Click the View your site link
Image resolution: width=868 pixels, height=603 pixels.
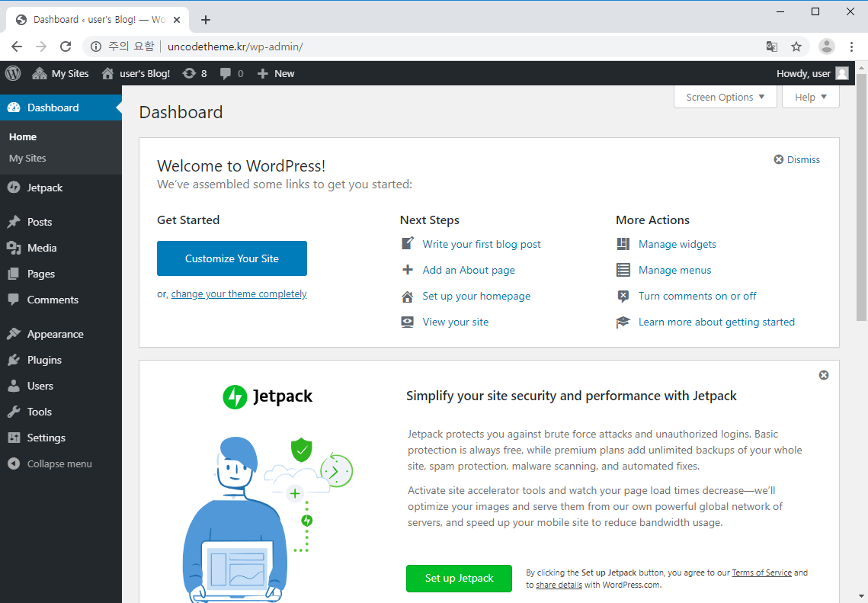tap(456, 322)
